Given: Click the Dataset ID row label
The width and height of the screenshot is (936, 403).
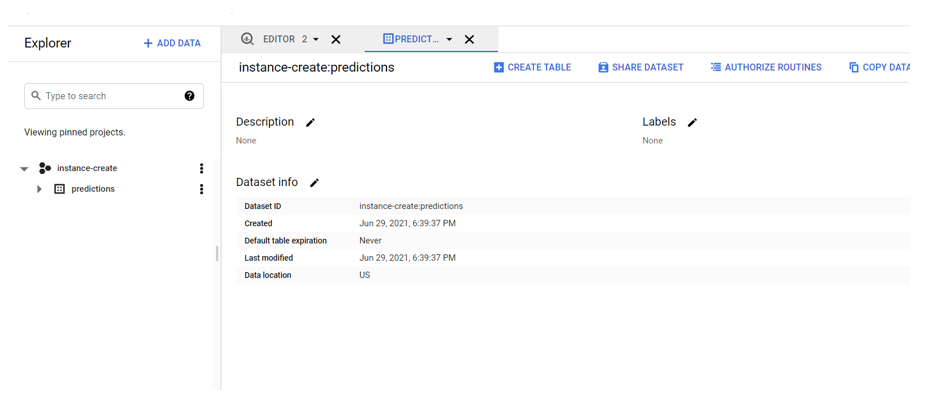Looking at the screenshot, I should pos(263,206).
